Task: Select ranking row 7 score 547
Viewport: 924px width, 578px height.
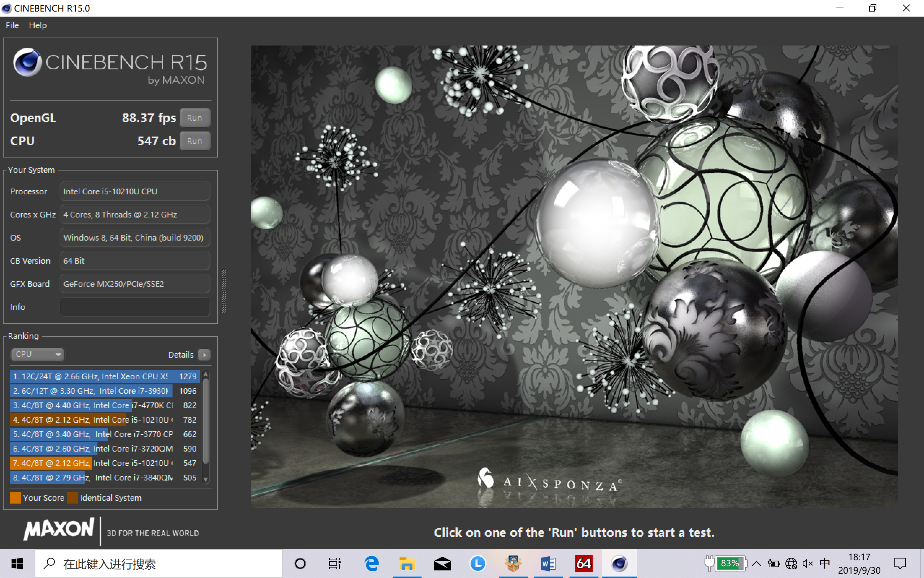Action: point(105,463)
